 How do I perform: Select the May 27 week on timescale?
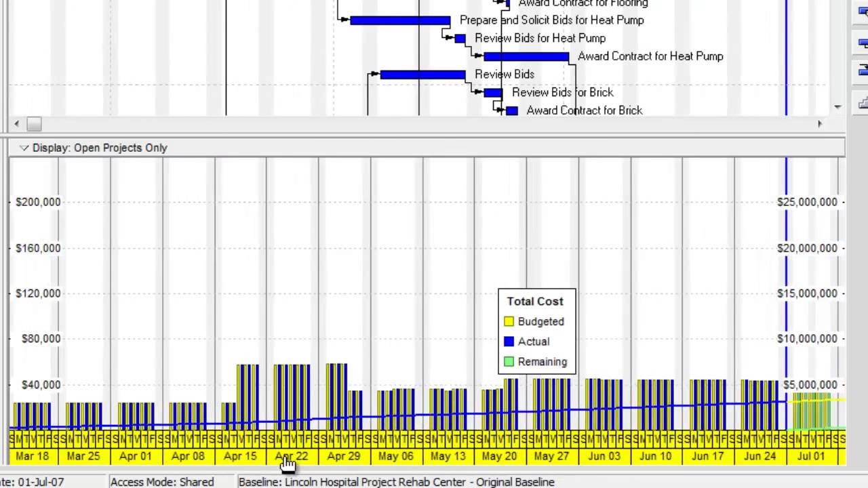(x=552, y=456)
